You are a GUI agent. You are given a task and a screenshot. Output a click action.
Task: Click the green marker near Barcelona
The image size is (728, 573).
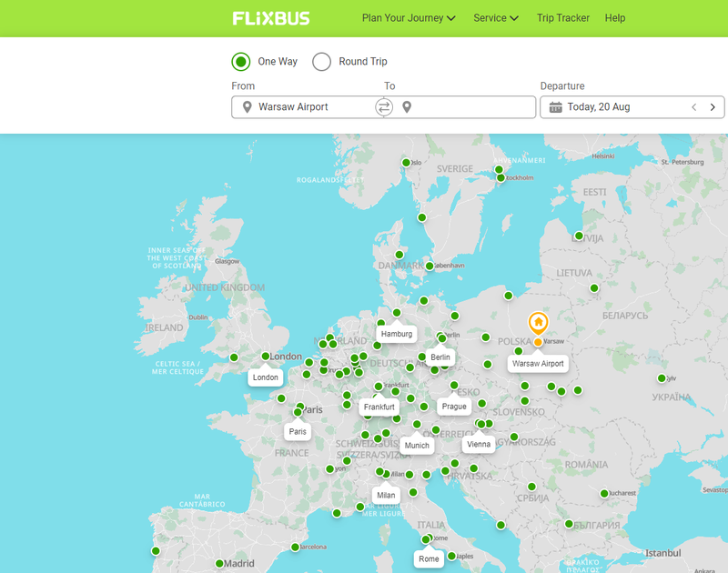point(294,547)
